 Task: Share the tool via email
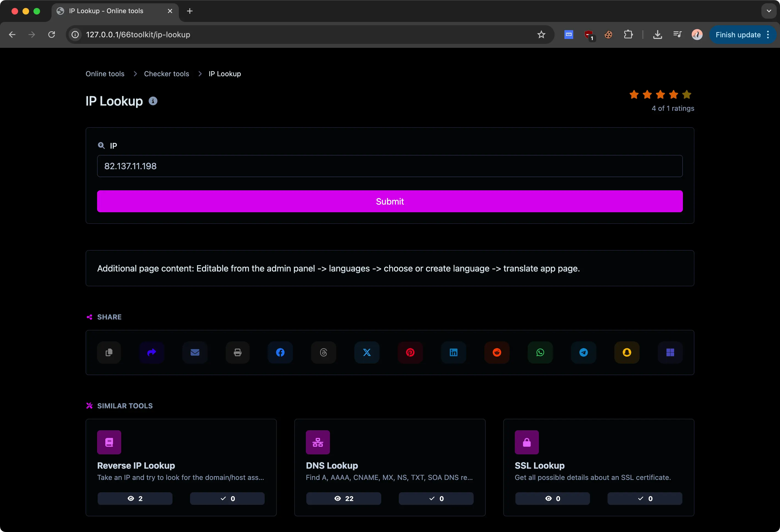tap(195, 352)
